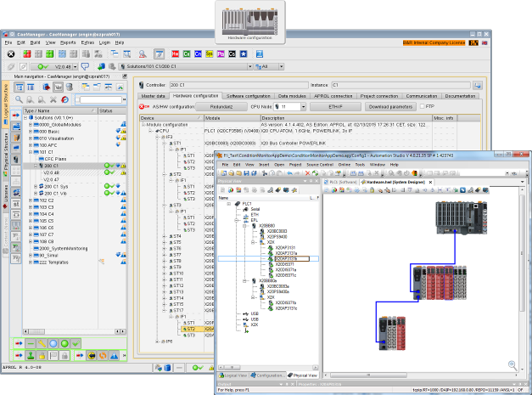Open the Build menu in CaeManager
The image size is (532, 395).
(35, 42)
